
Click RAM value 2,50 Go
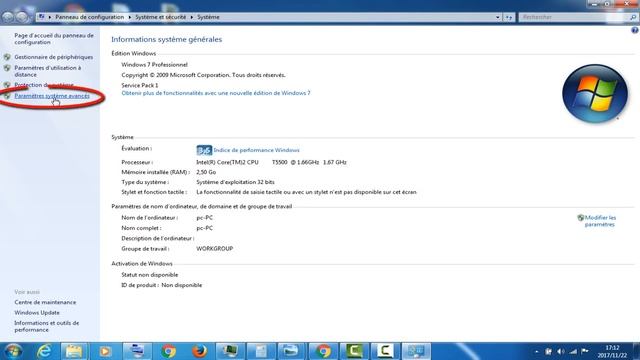206,172
